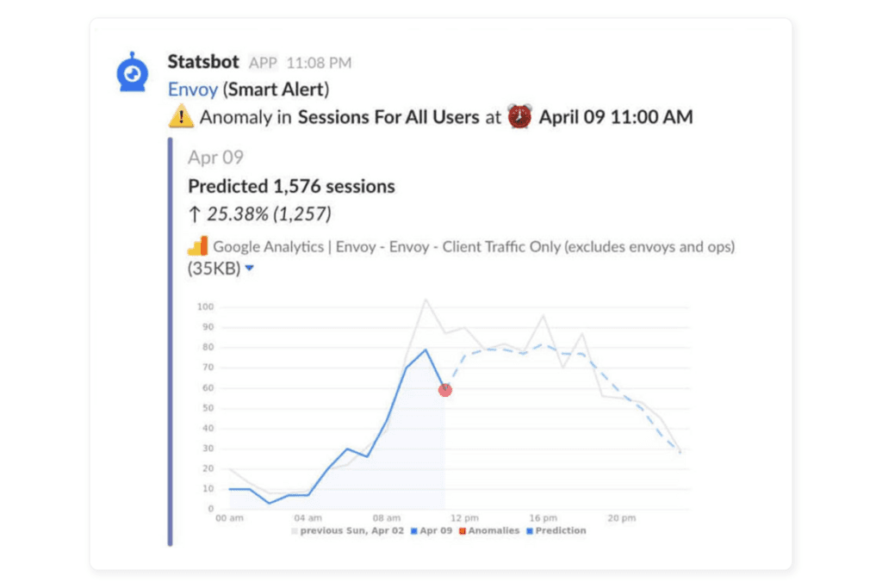Click the blue Prediction legend square
882x588 pixels.
click(x=529, y=531)
